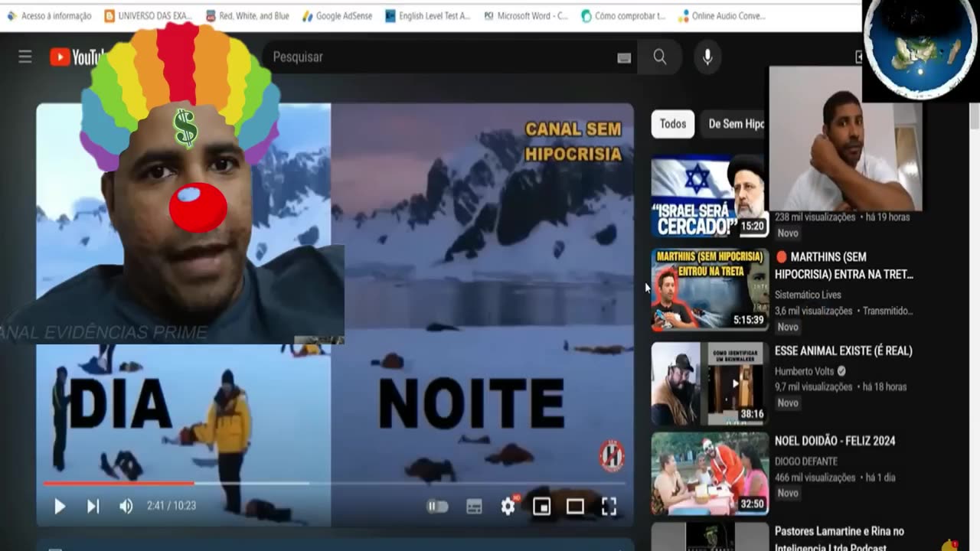This screenshot has height=551, width=980.
Task: Click the page scrollbar thumb
Action: (x=975, y=115)
